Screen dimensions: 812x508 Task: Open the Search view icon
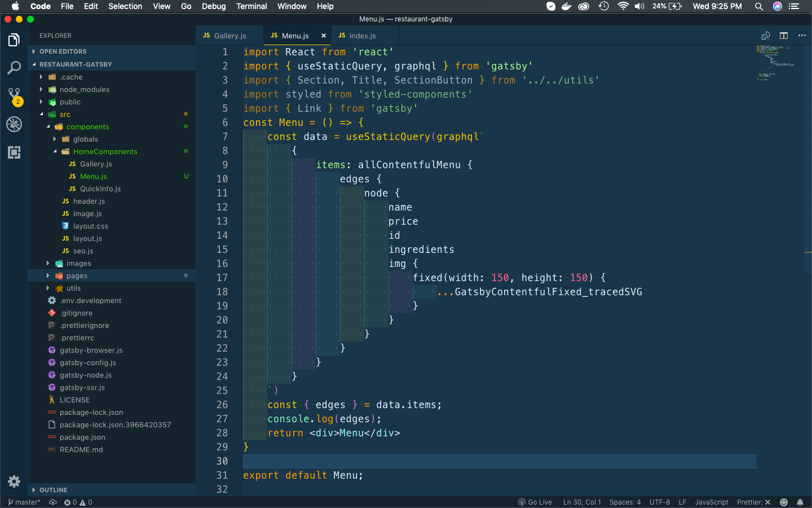click(x=14, y=68)
